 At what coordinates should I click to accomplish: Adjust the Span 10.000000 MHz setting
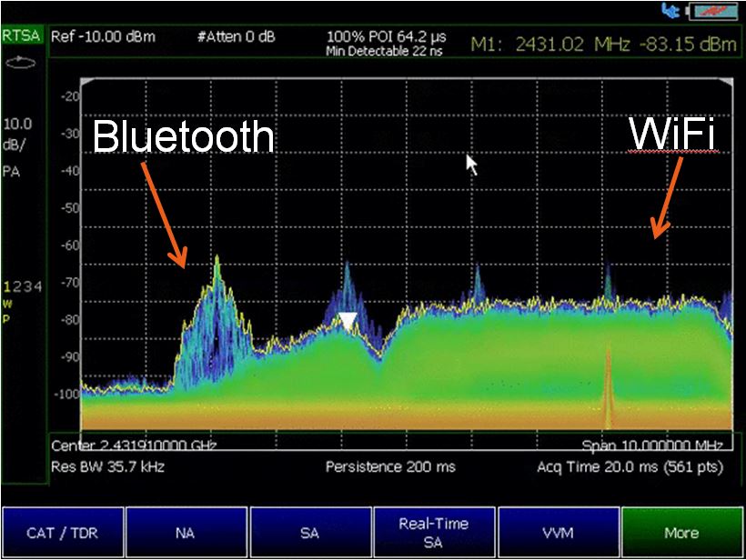pos(651,445)
